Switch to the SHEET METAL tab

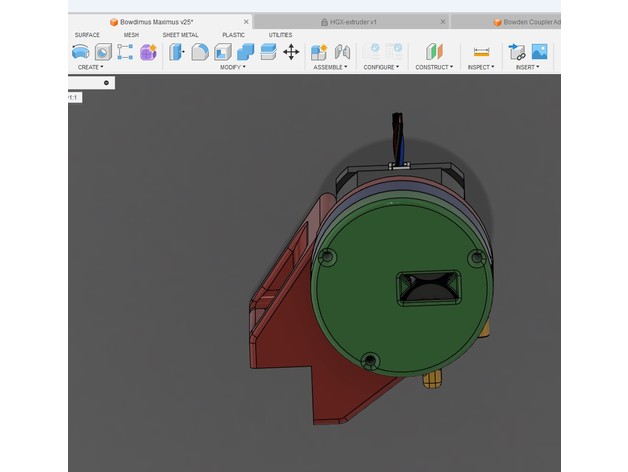(x=180, y=35)
